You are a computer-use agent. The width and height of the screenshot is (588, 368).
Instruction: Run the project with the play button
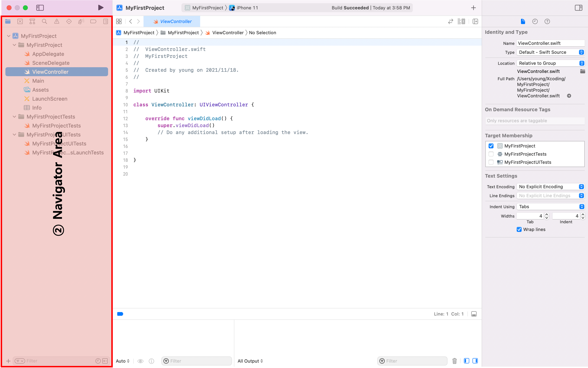pyautogui.click(x=100, y=8)
